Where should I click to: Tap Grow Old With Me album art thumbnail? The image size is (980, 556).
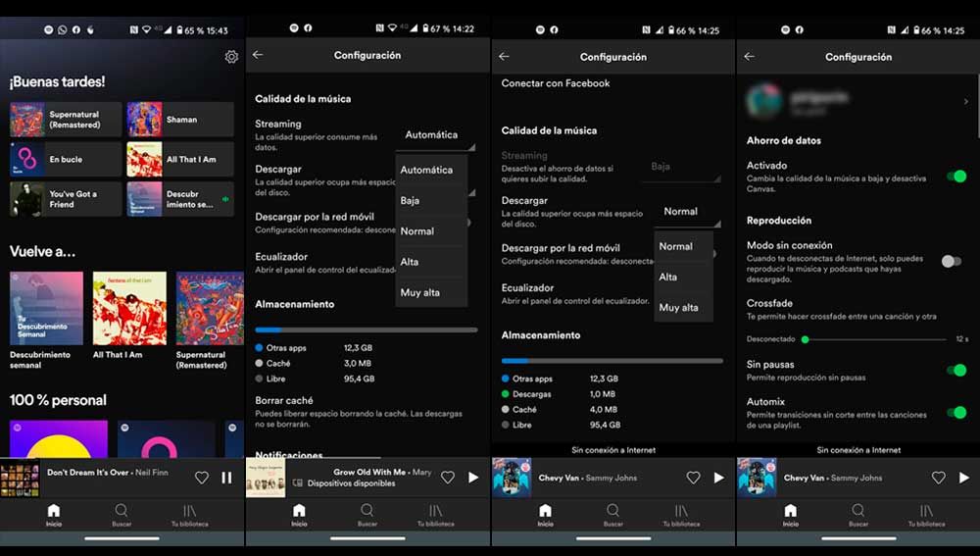[x=266, y=479]
